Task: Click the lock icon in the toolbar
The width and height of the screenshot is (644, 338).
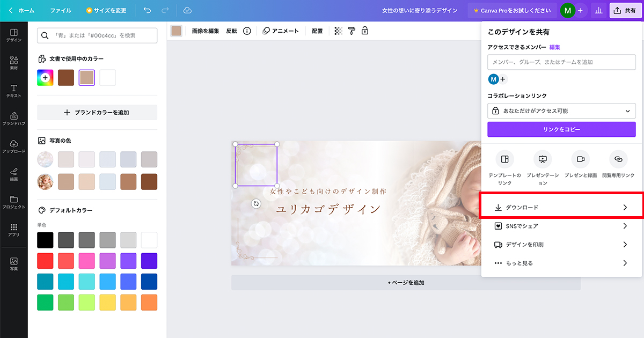Action: point(365,31)
